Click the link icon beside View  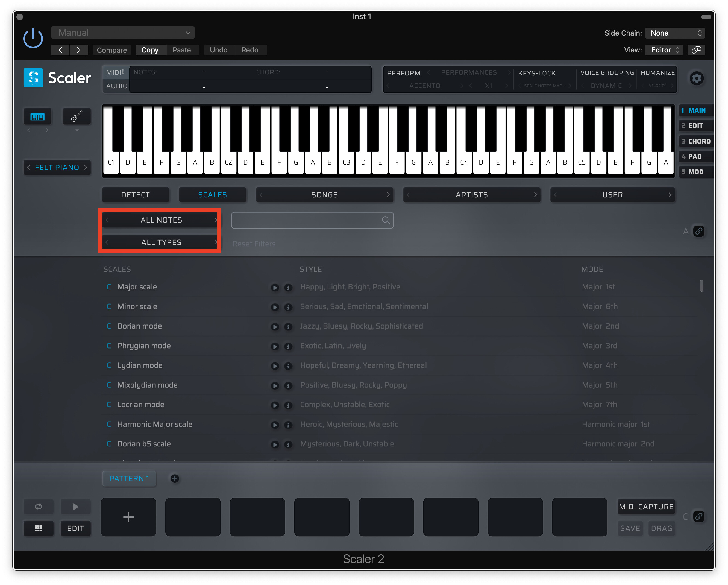(696, 50)
